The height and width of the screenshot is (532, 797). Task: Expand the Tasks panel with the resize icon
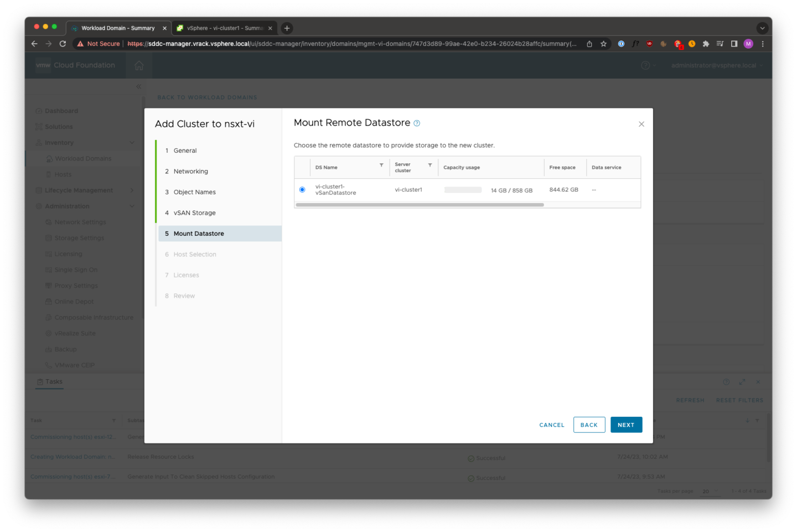[x=742, y=381]
